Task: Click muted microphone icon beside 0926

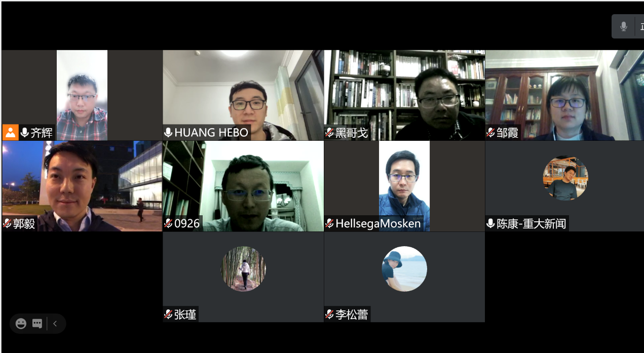Action: tap(168, 223)
